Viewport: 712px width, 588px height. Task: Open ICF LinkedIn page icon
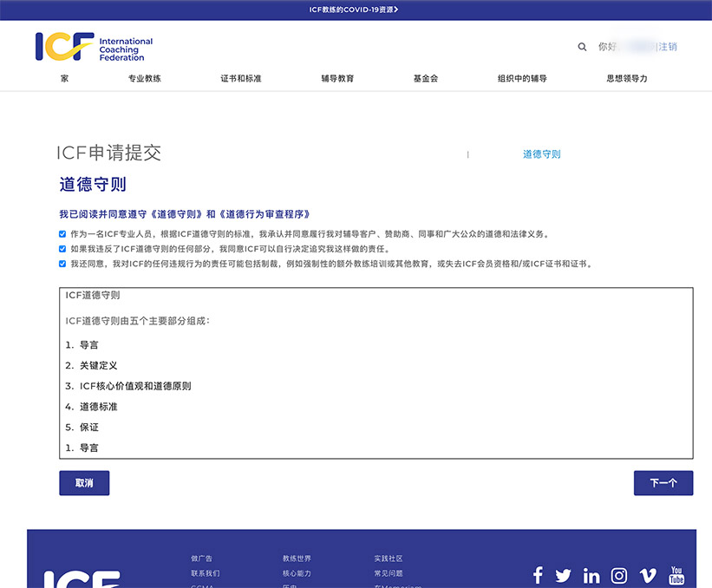pyautogui.click(x=591, y=575)
